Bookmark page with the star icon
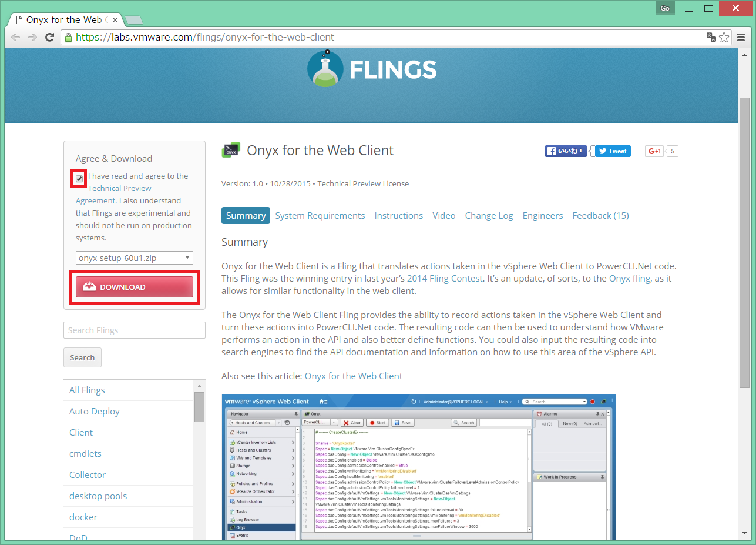This screenshot has height=545, width=756. 724,37
